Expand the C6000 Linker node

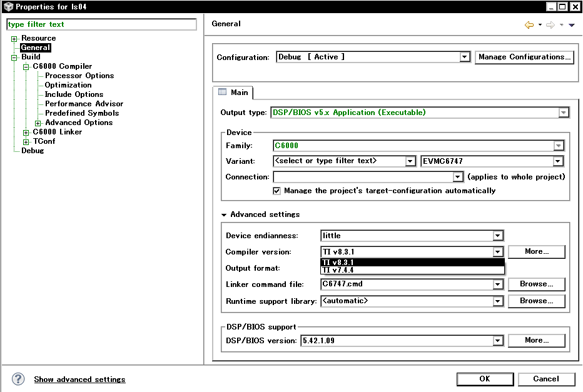tap(26, 133)
